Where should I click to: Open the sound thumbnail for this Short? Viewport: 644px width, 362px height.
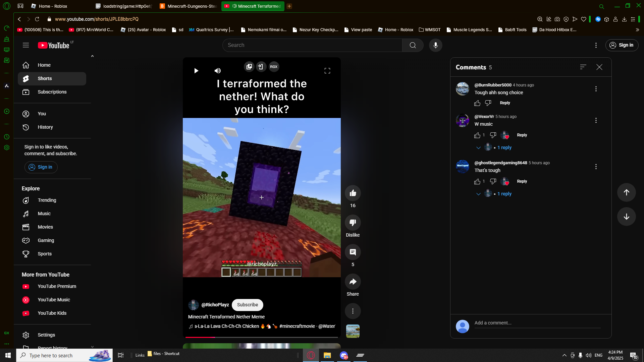click(x=353, y=331)
